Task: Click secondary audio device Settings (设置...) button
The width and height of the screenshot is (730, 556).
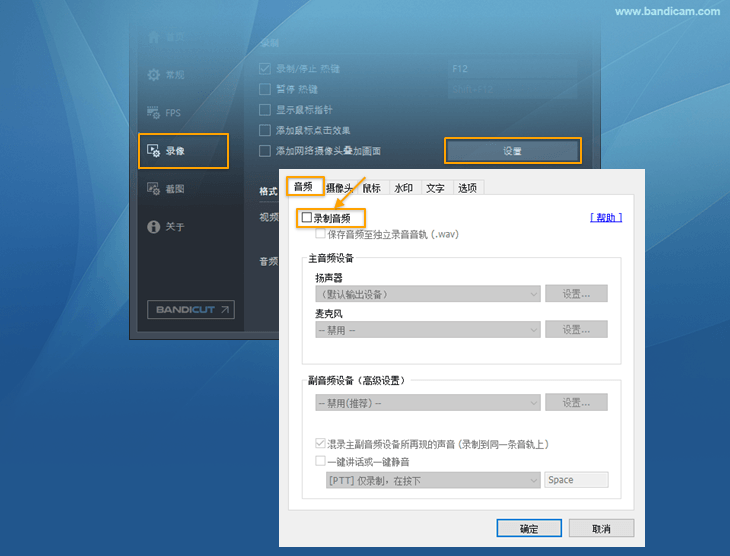Action: click(576, 402)
